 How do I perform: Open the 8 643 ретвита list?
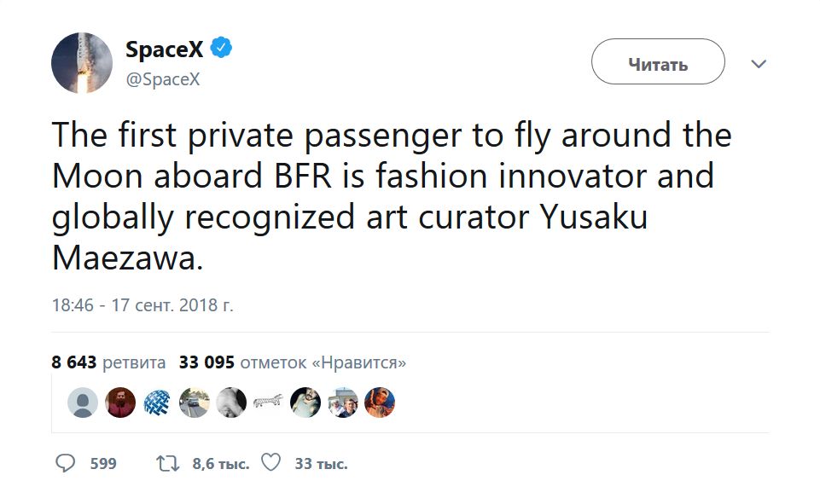tap(108, 362)
